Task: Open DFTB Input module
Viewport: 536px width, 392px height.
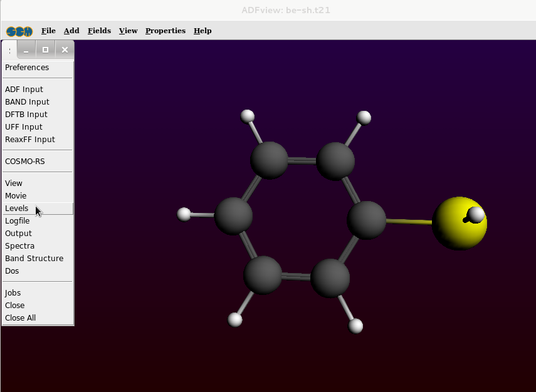Action: coord(26,115)
